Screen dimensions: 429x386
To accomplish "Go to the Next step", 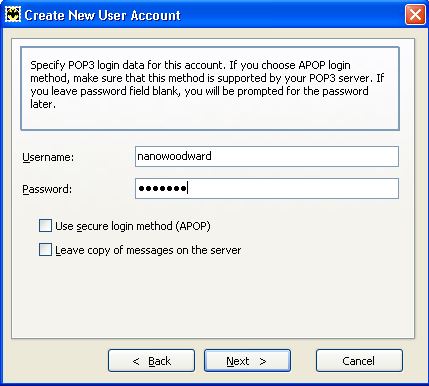I will click(x=247, y=361).
